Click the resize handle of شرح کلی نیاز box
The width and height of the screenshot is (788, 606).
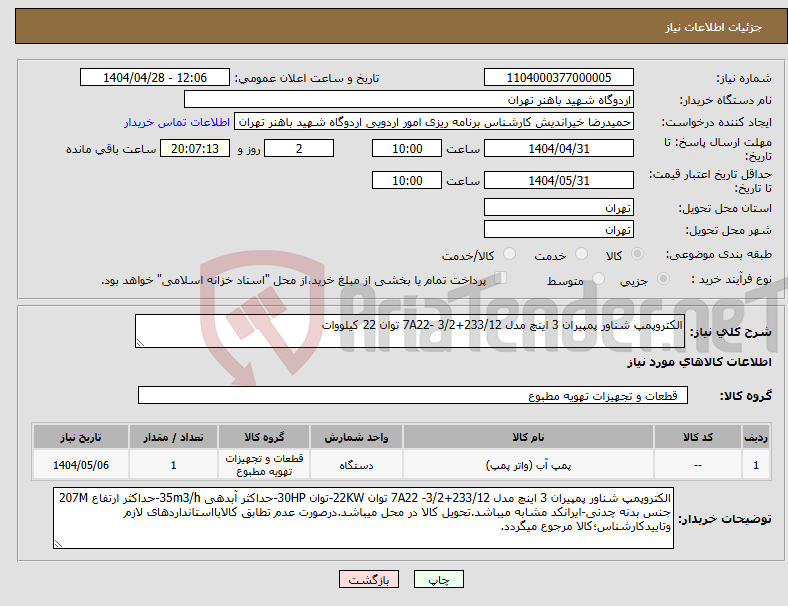point(140,343)
